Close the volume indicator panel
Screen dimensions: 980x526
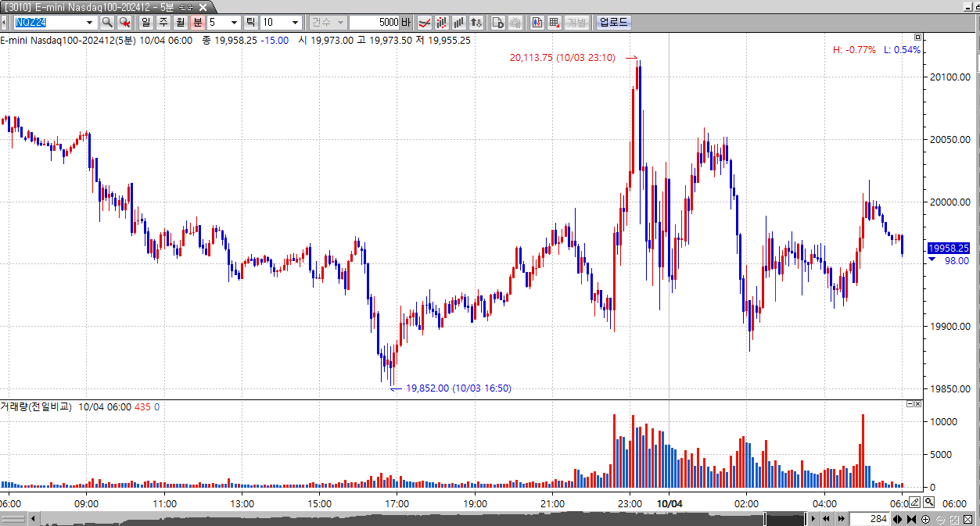tap(918, 404)
